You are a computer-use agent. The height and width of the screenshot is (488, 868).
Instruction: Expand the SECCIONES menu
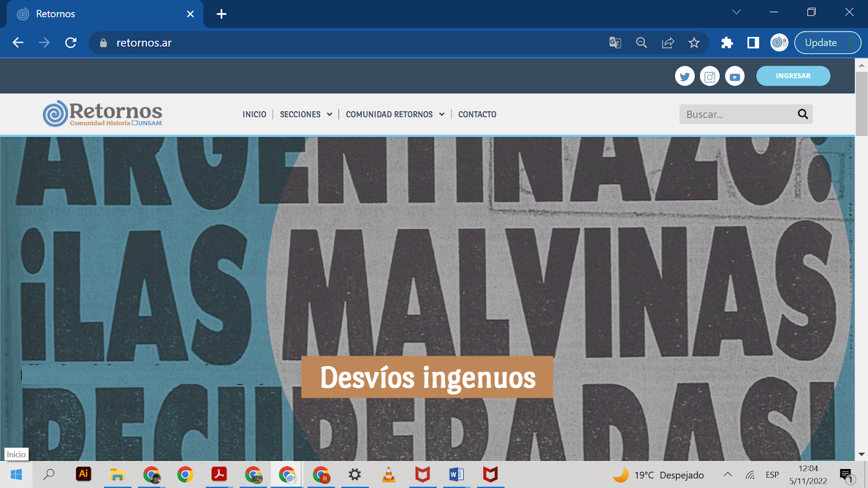[306, 114]
